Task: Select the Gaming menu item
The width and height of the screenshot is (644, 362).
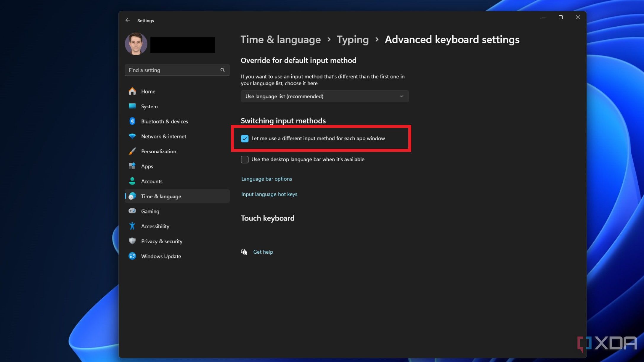Action: coord(150,211)
